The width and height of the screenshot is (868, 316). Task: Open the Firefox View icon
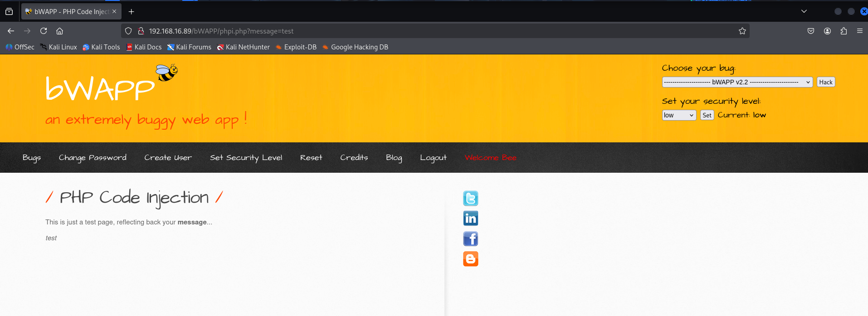[9, 11]
